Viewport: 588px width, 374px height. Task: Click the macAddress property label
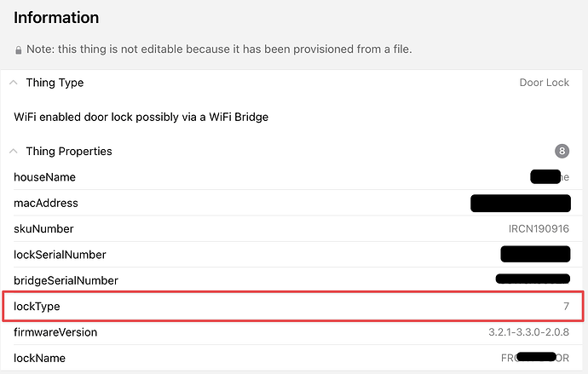point(46,203)
